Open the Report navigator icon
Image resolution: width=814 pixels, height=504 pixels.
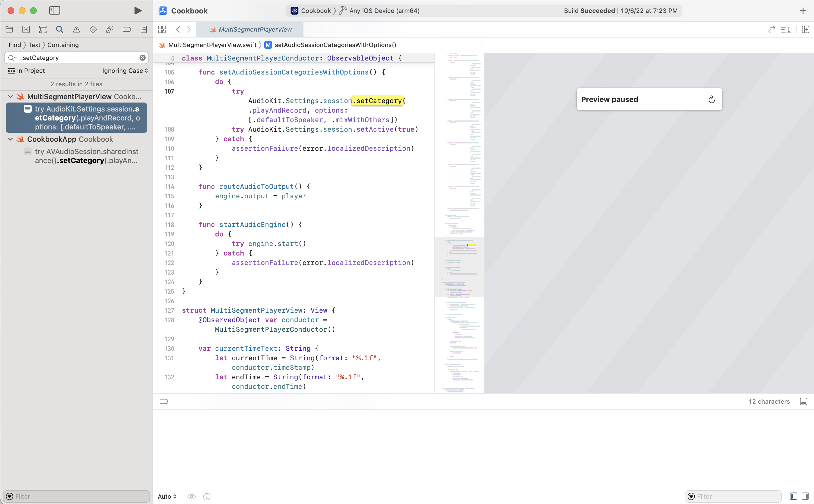click(144, 29)
